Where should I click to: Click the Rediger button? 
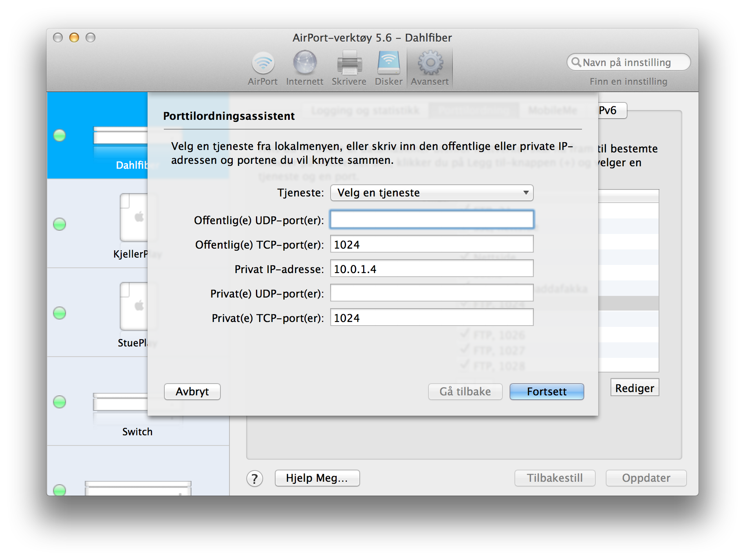[635, 388]
